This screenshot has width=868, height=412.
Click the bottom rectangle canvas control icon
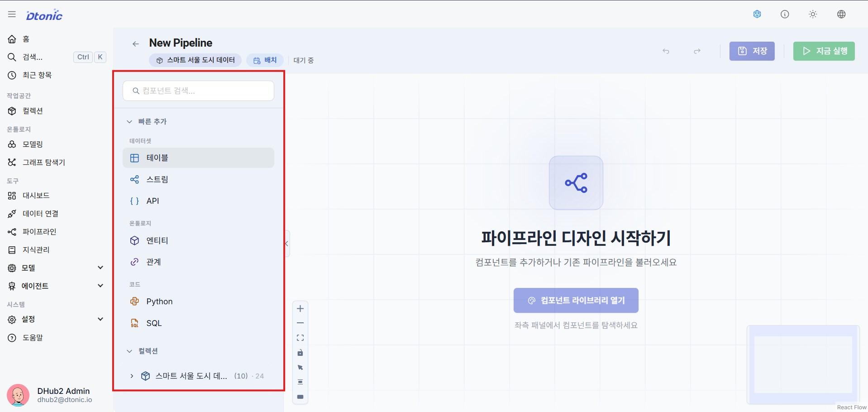click(x=300, y=397)
